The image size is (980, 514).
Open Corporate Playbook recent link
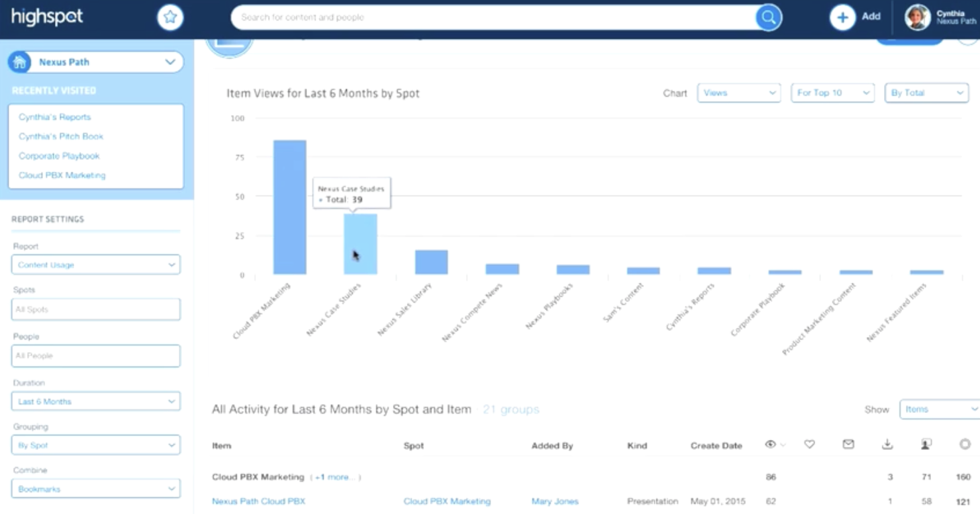[x=59, y=156]
